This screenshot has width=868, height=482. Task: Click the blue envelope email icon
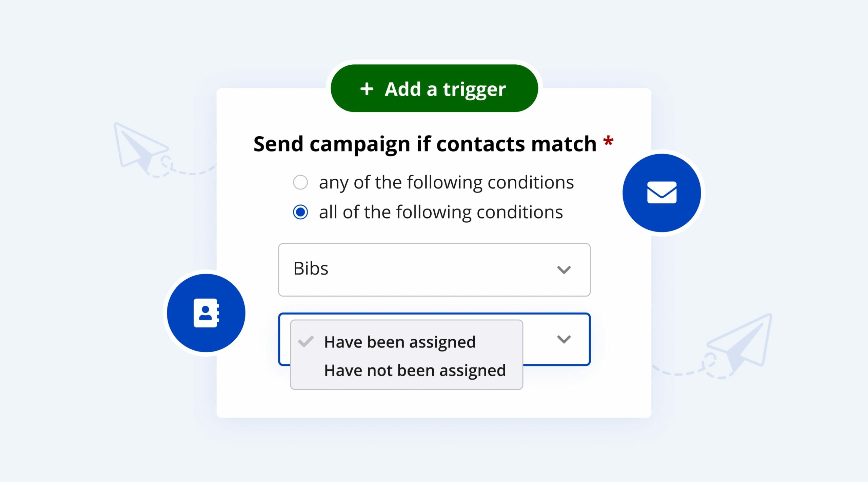[x=662, y=193]
